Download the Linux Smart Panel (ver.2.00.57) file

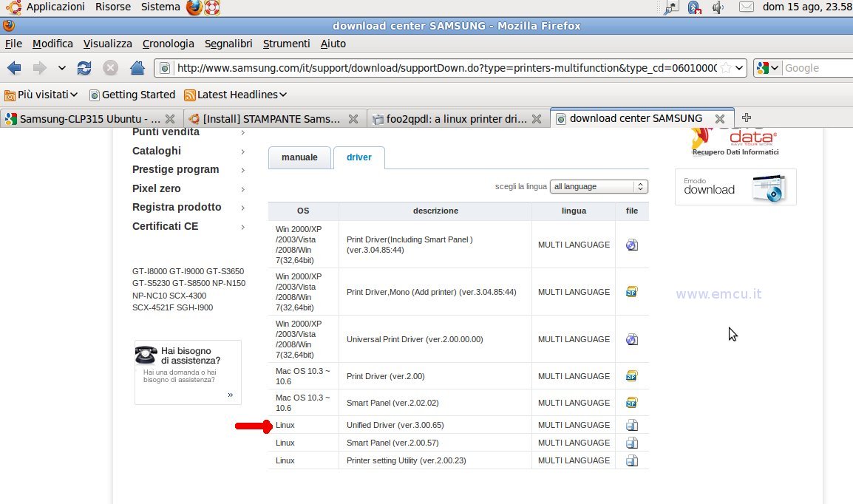tap(631, 443)
